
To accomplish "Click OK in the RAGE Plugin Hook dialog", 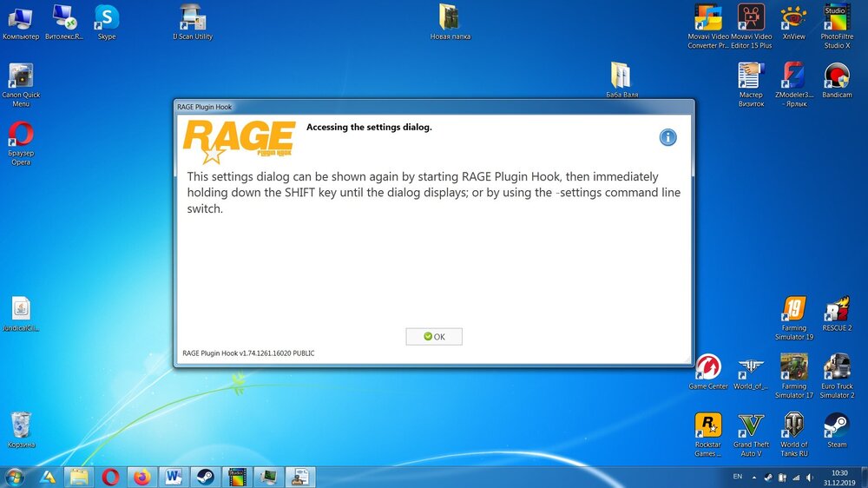I will coord(434,336).
